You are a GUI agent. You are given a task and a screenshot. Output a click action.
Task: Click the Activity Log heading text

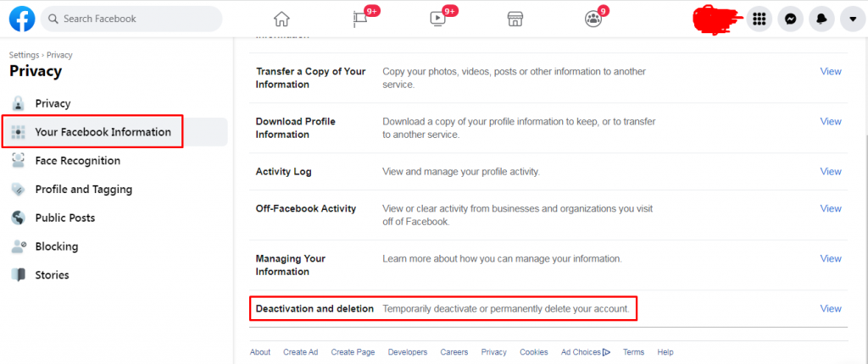point(283,172)
